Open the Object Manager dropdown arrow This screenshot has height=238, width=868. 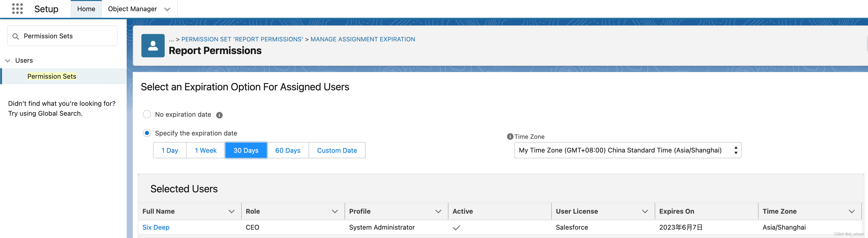167,9
